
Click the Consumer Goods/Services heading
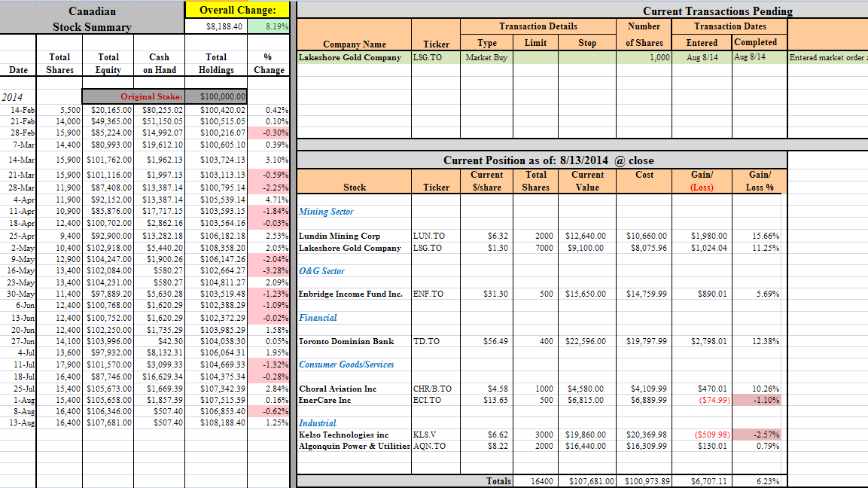click(x=346, y=364)
